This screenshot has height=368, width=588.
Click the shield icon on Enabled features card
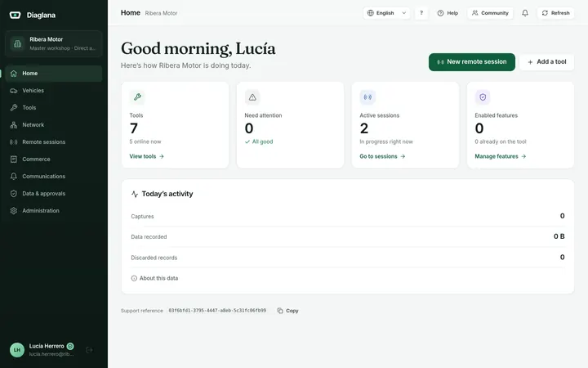(x=483, y=97)
